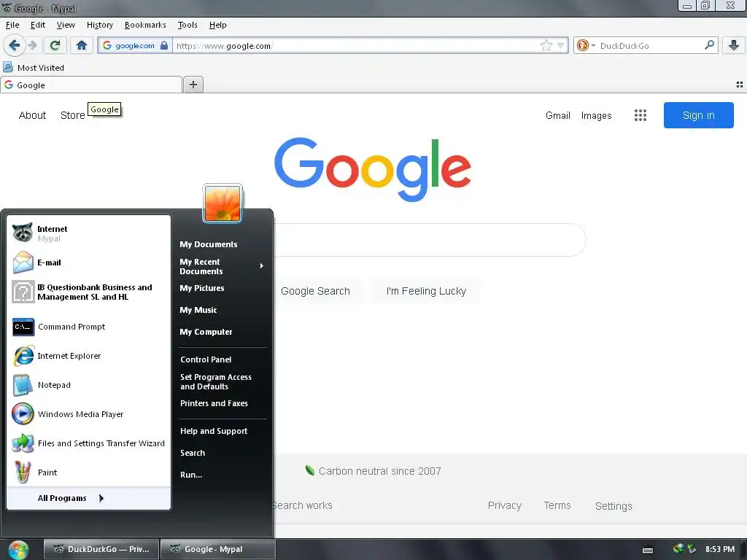
Task: Reload the page with the refresh icon
Action: click(55, 46)
